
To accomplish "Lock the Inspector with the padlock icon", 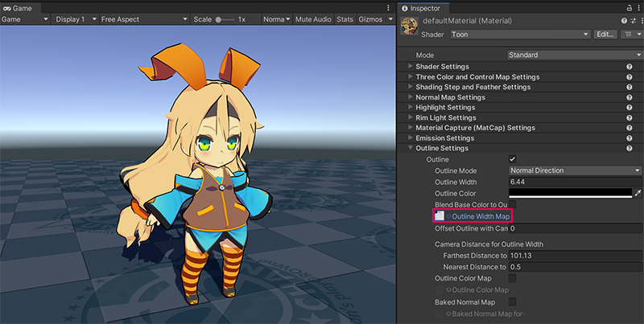I will coord(630,8).
